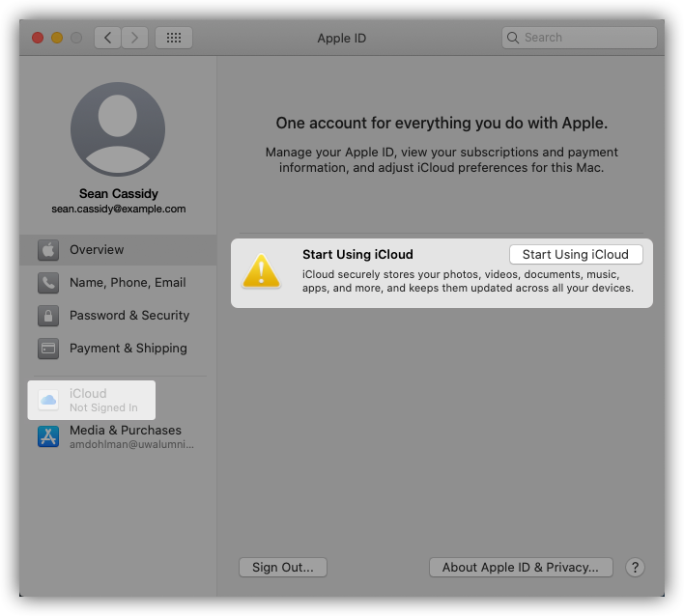Open About Apple ID & Privacy...
The image size is (684, 616).
[521, 567]
